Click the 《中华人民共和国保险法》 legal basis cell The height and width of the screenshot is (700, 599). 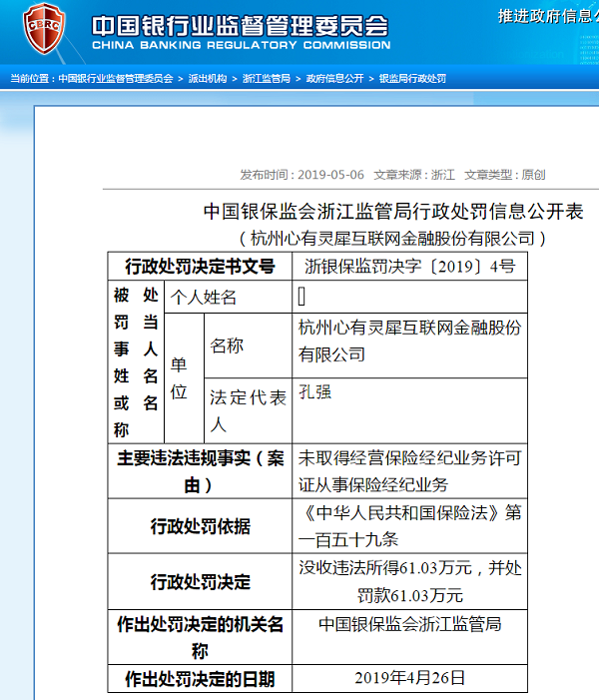click(x=409, y=525)
